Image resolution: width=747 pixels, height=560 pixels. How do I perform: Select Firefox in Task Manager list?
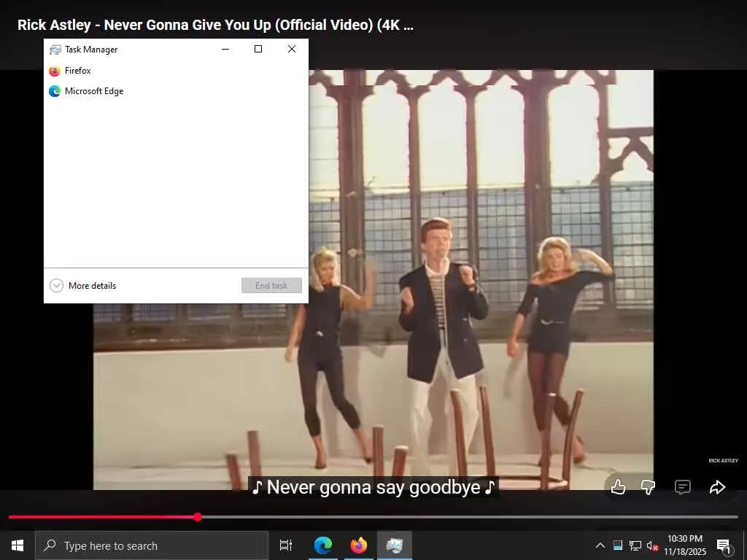(176, 71)
